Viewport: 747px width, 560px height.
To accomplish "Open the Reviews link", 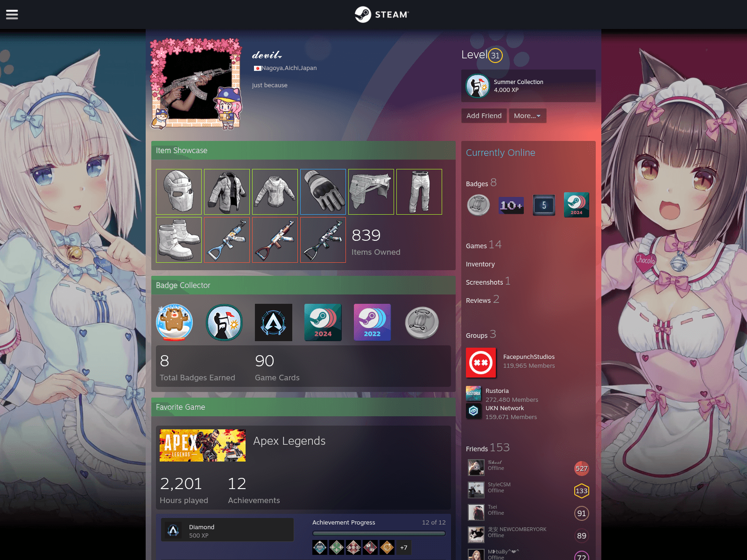I will tap(483, 300).
